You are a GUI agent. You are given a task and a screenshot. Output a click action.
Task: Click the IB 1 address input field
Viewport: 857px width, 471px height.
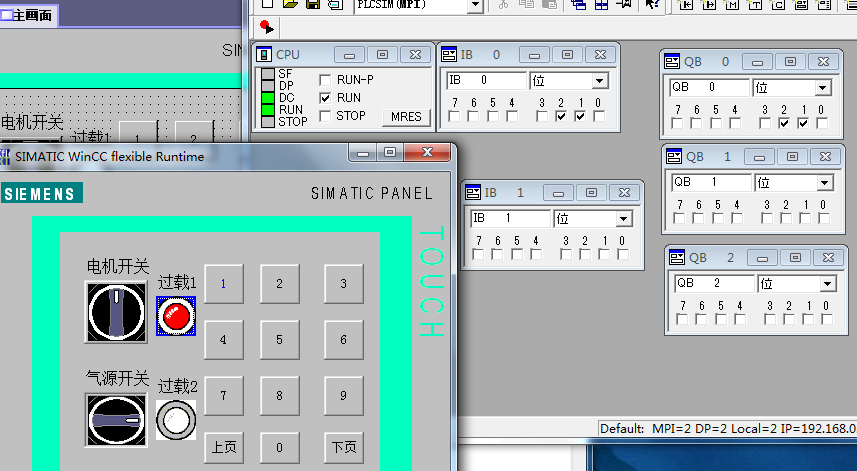(x=510, y=219)
